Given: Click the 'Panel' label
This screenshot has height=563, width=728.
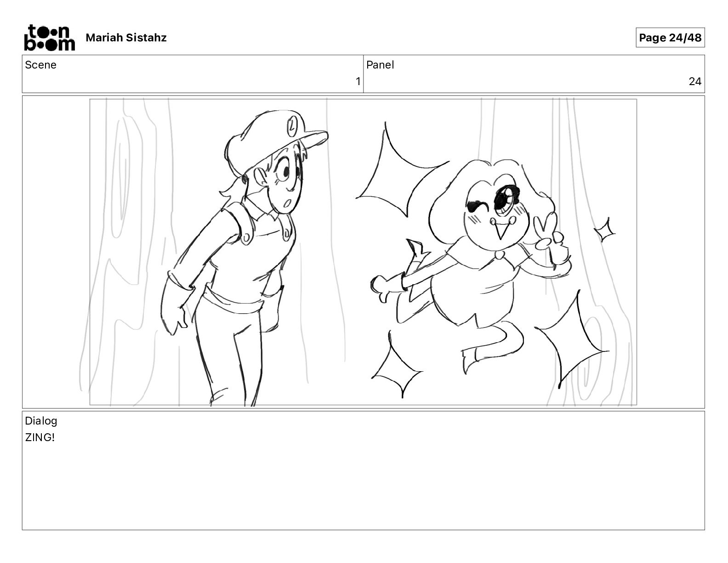Looking at the screenshot, I should [x=380, y=65].
